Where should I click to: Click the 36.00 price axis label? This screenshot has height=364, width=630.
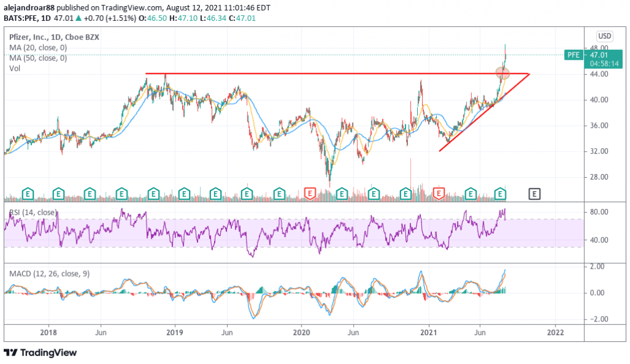pos(599,125)
